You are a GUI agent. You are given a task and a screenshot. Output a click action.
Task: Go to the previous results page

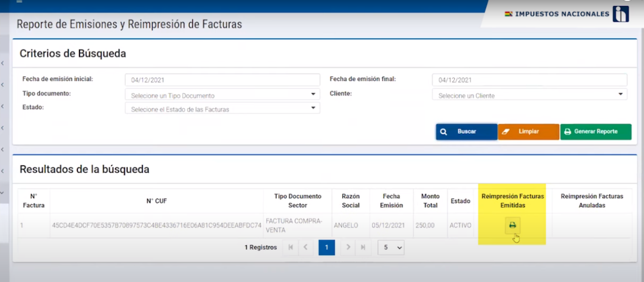click(x=306, y=247)
